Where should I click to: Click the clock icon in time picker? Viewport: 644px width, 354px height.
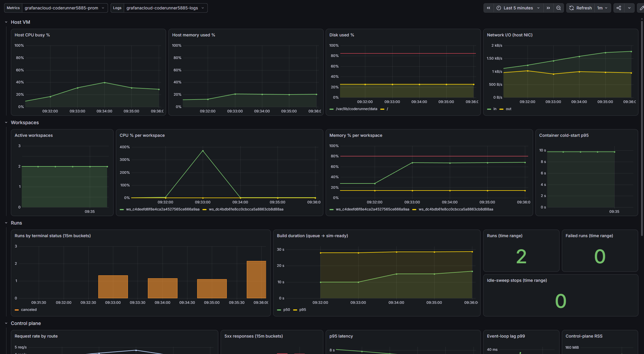(499, 8)
